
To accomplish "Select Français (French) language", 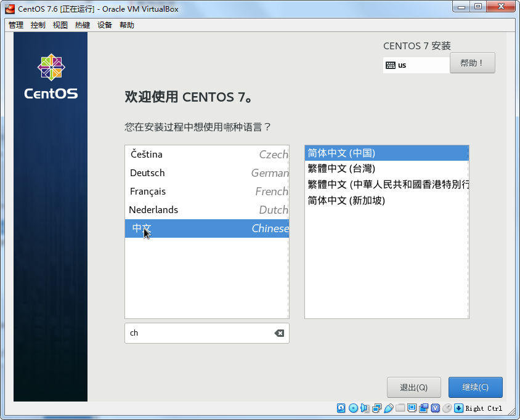I will pos(207,192).
